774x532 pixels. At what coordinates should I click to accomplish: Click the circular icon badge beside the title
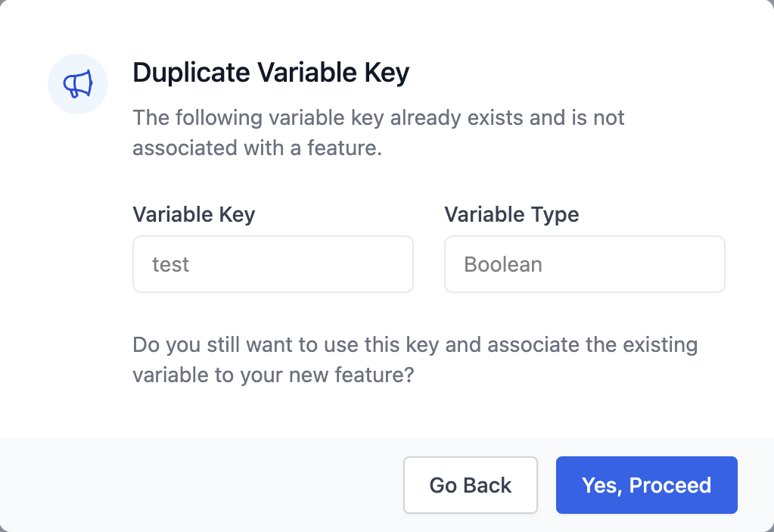pos(77,83)
